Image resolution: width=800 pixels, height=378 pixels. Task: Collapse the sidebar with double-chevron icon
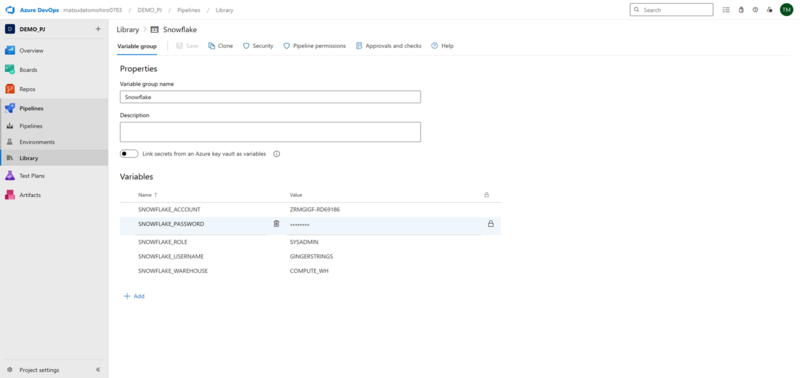(98, 370)
